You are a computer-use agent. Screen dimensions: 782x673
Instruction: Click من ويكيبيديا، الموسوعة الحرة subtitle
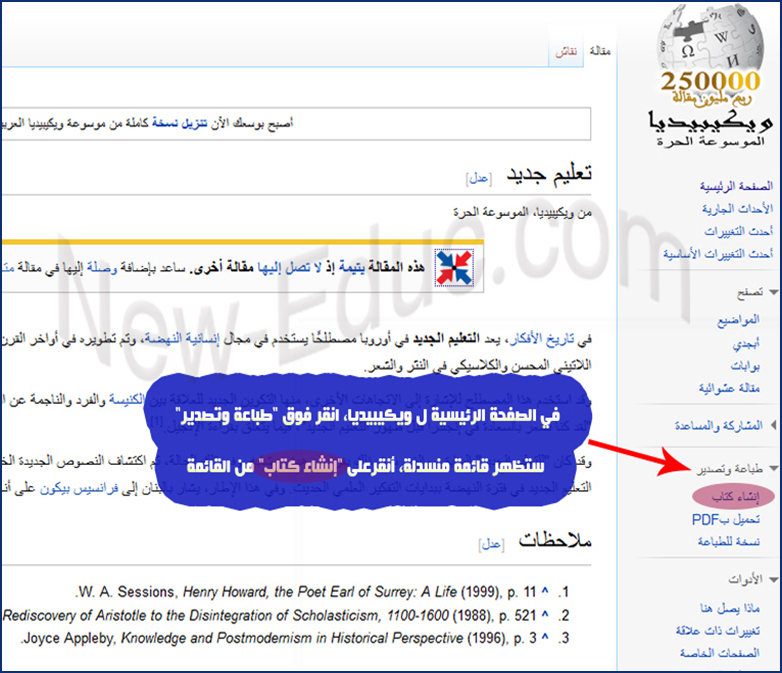(522, 212)
